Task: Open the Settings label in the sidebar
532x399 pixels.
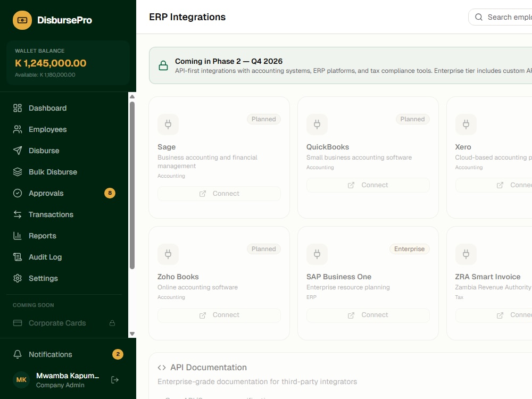Action: pyautogui.click(x=43, y=278)
